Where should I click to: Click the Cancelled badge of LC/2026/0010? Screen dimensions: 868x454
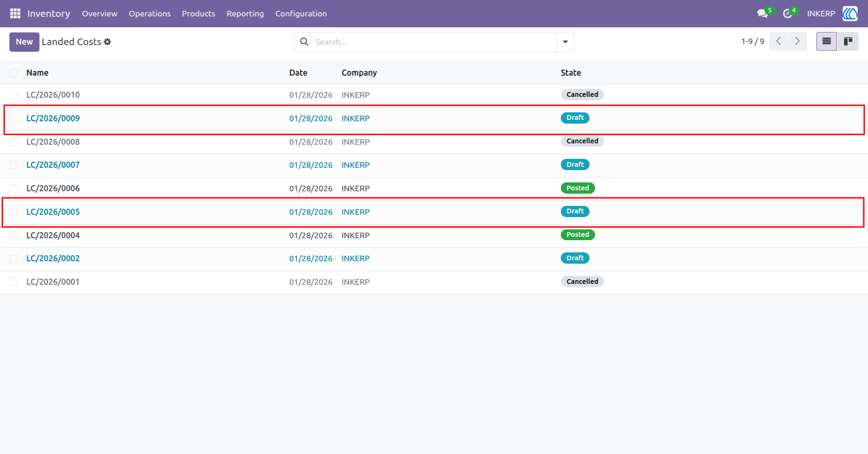[x=582, y=94]
